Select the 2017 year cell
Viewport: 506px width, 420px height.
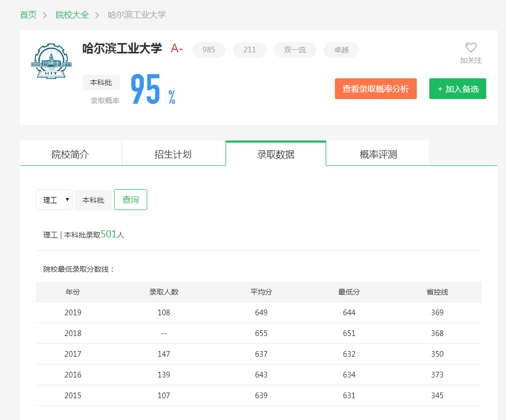click(73, 354)
